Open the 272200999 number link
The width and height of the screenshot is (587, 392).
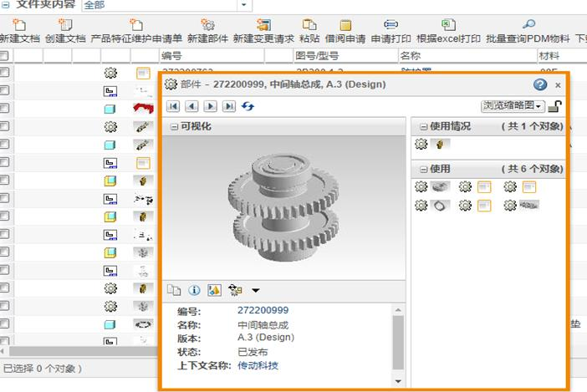pos(263,311)
